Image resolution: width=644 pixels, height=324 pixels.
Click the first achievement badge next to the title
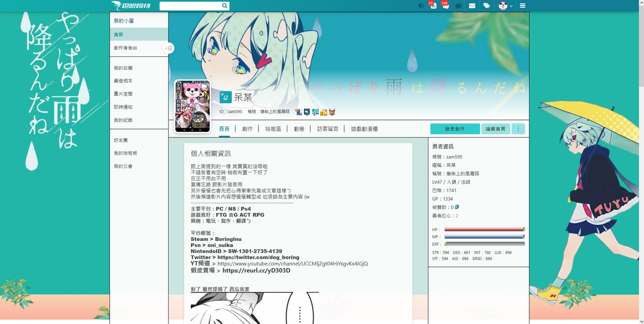pyautogui.click(x=298, y=112)
